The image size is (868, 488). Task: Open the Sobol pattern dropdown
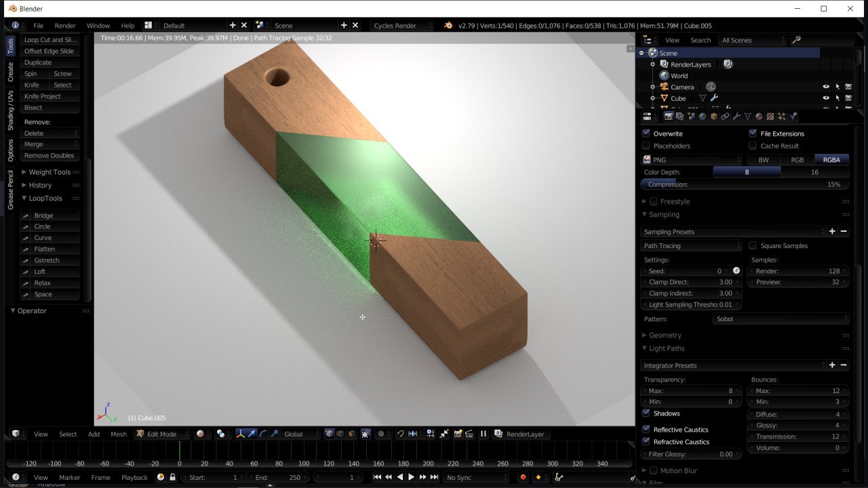click(x=781, y=319)
